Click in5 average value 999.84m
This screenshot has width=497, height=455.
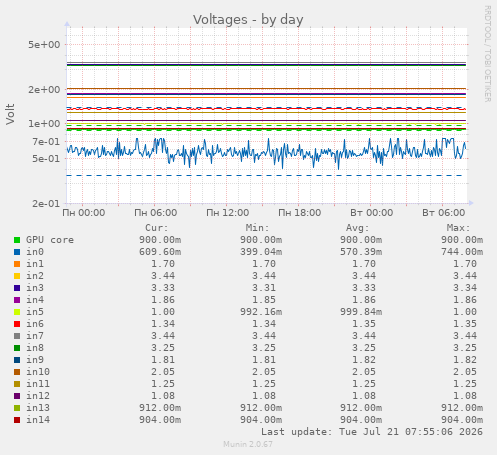tap(361, 312)
